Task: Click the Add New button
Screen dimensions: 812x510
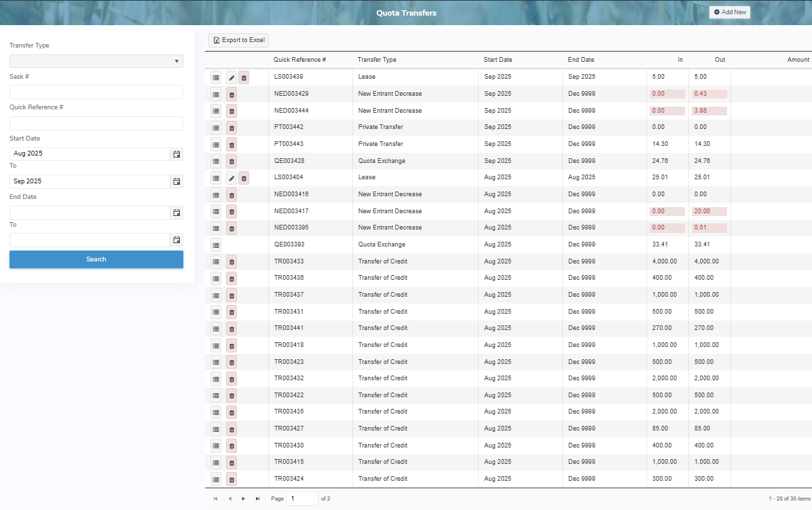Action: pos(729,12)
